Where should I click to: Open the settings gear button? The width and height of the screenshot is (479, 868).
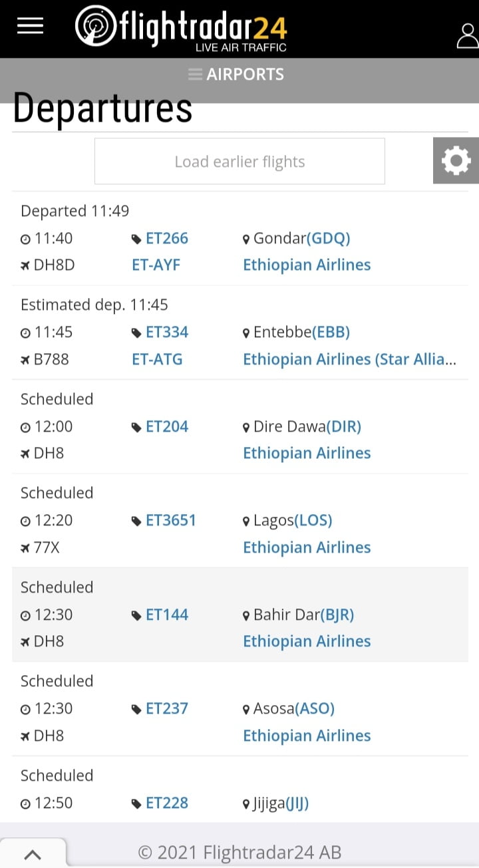tap(456, 160)
